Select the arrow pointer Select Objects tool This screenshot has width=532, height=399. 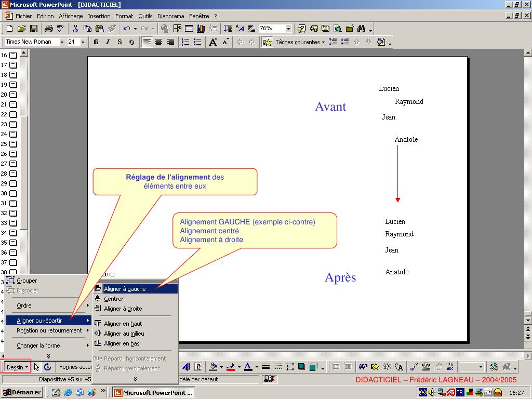(x=37, y=367)
